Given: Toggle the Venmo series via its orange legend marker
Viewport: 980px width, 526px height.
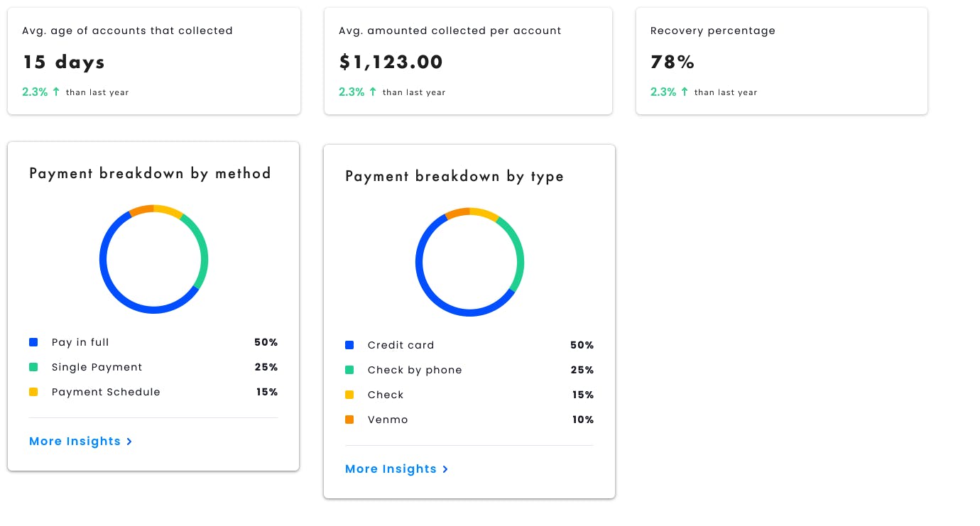Looking at the screenshot, I should coord(349,420).
